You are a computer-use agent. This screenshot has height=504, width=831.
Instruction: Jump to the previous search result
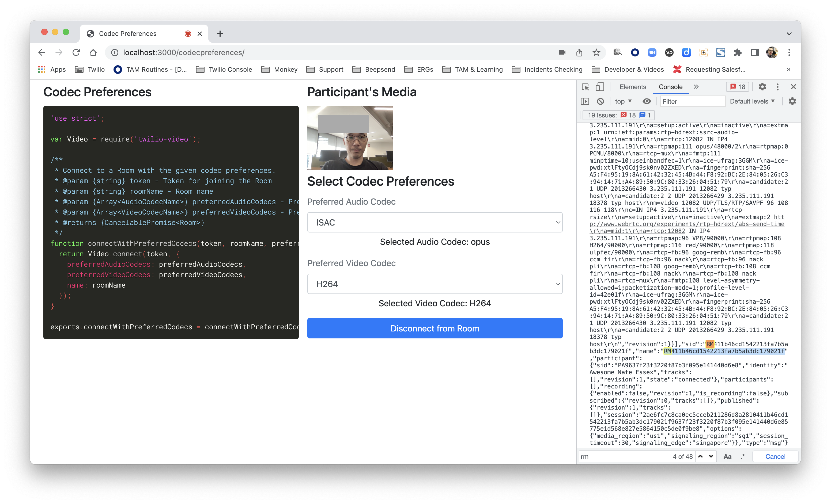pyautogui.click(x=700, y=456)
